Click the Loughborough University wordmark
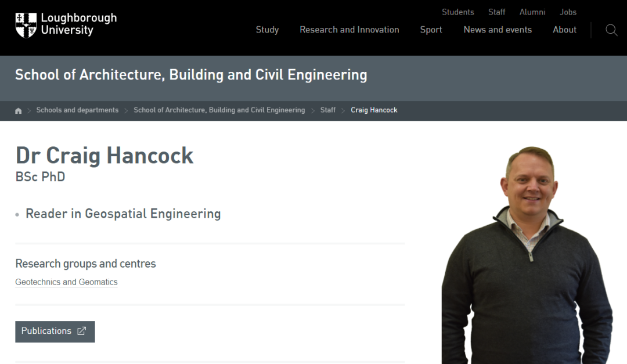The width and height of the screenshot is (627, 364). pos(79,24)
